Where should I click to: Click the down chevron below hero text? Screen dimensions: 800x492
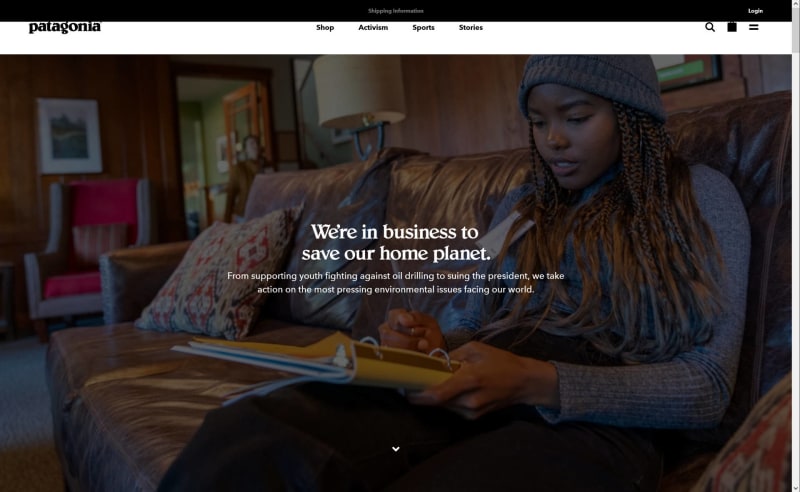click(x=396, y=449)
